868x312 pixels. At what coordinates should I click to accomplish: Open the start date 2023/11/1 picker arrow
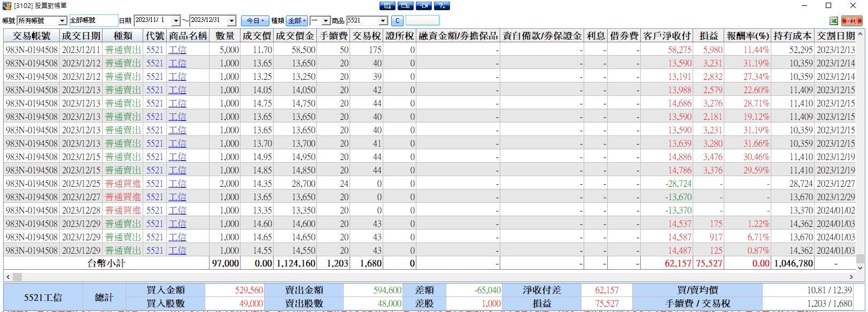pos(175,21)
